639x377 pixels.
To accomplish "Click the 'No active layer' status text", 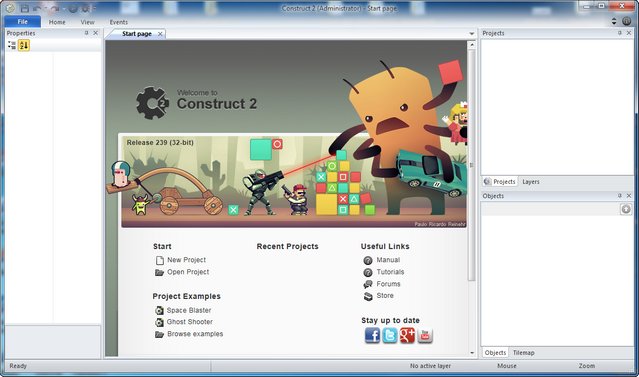I will click(x=430, y=366).
